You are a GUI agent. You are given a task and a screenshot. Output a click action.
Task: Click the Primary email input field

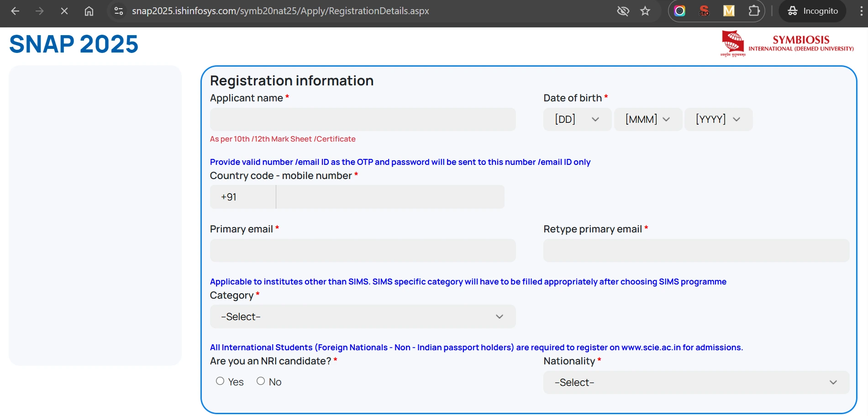pos(363,250)
